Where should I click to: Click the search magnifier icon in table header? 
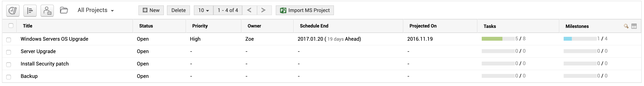[626, 26]
